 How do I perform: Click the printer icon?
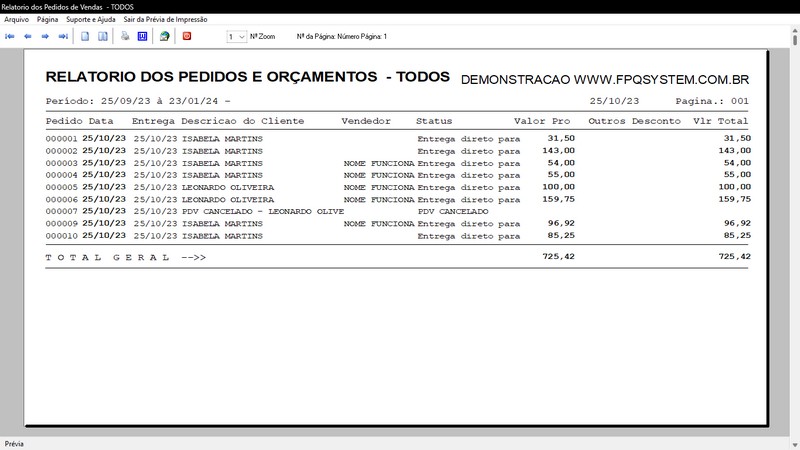pyautogui.click(x=125, y=36)
